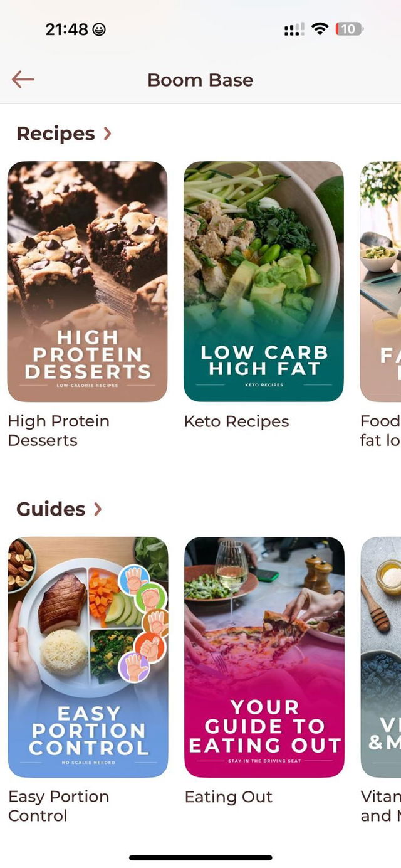Tap the battery level indicator
The width and height of the screenshot is (401, 868).
(x=349, y=29)
